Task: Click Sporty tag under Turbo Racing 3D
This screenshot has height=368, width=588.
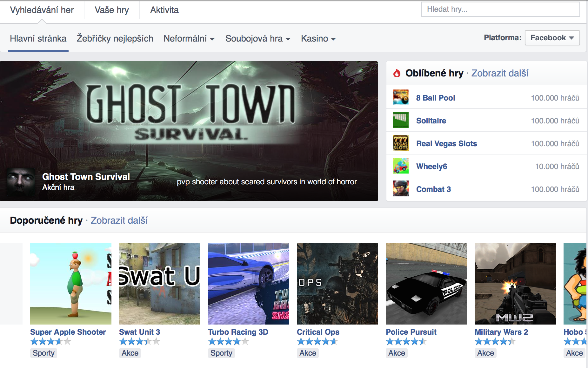Action: click(221, 353)
